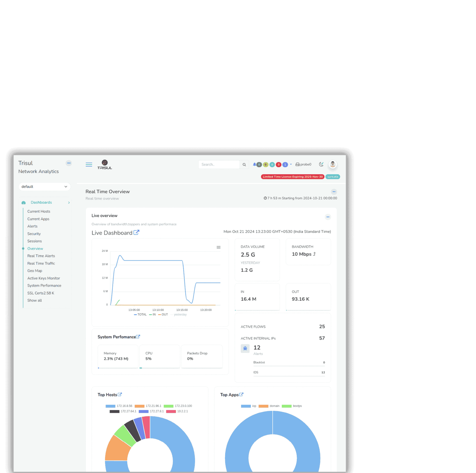This screenshot has width=476, height=473.
Task: Click the Limited Time License Expiring badge
Action: click(292, 177)
